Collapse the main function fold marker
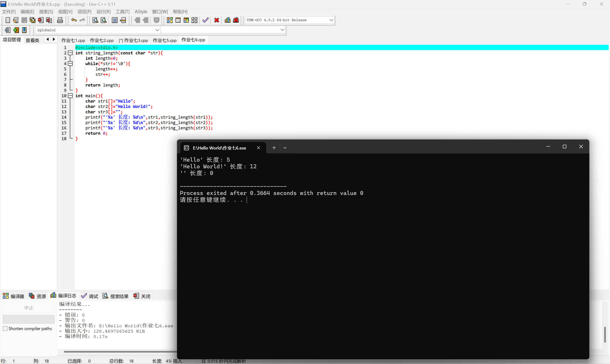The width and height of the screenshot is (610, 364). (71, 96)
